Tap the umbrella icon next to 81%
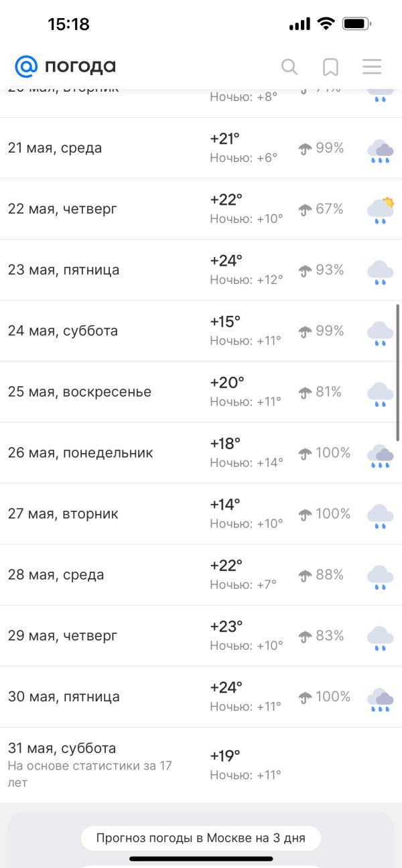Screen dimensions: 402x868 pyautogui.click(x=306, y=392)
